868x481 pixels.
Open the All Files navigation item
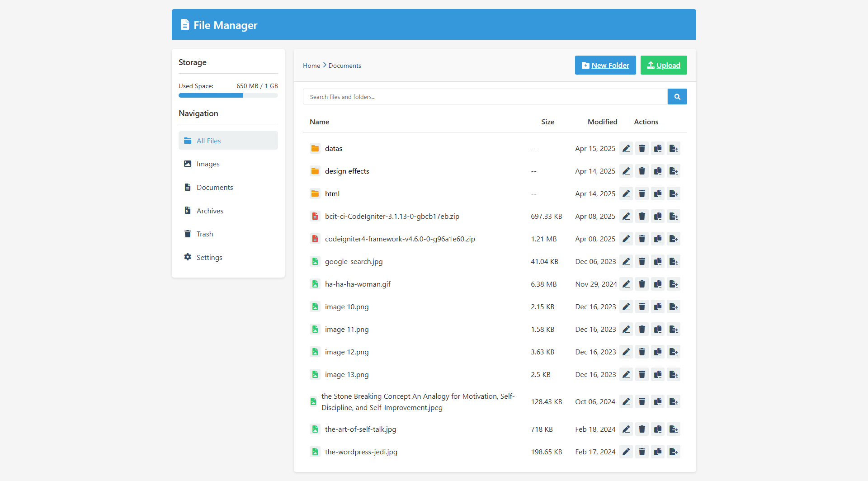click(228, 141)
